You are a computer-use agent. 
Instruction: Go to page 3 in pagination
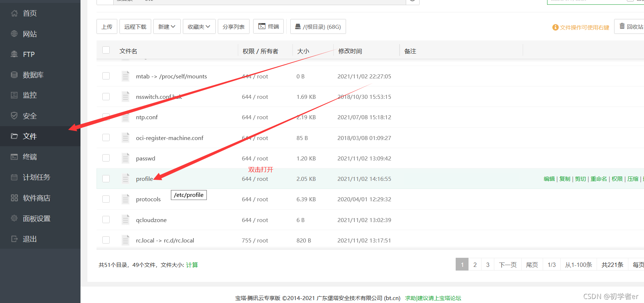(488, 264)
